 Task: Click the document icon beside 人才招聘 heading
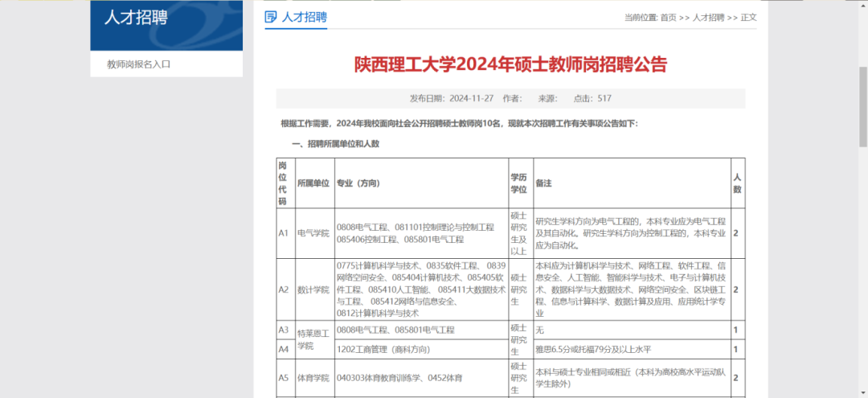pos(271,17)
